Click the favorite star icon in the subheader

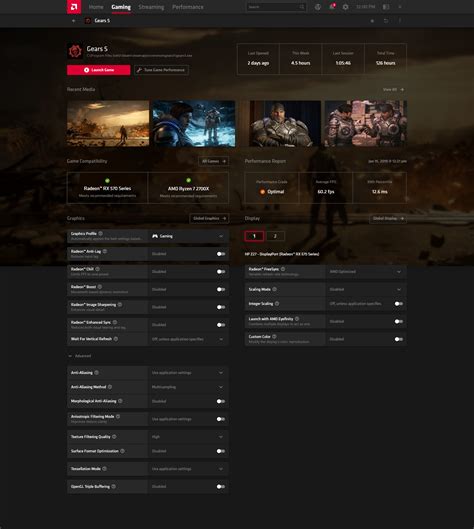click(x=372, y=21)
